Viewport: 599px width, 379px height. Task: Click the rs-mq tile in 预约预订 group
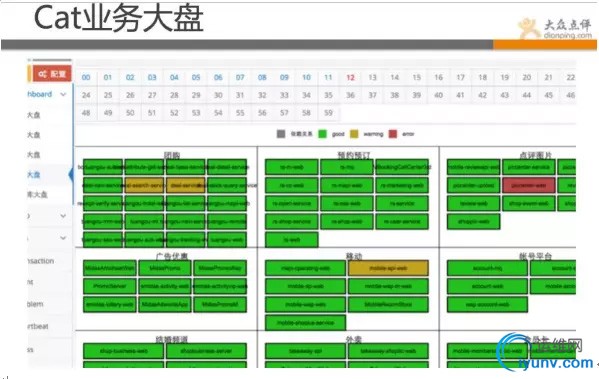tap(347, 167)
